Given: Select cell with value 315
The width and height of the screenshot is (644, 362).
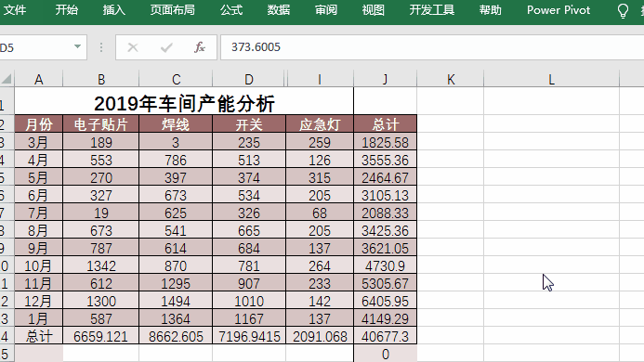Looking at the screenshot, I should click(x=320, y=177).
